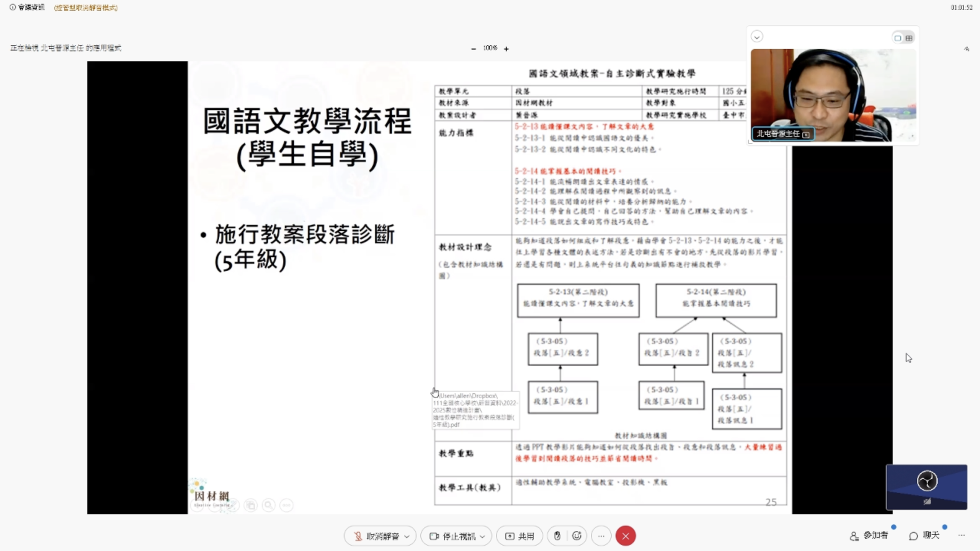This screenshot has width=980, height=551.
Task: Switch to grid layout view icon
Action: (x=909, y=38)
